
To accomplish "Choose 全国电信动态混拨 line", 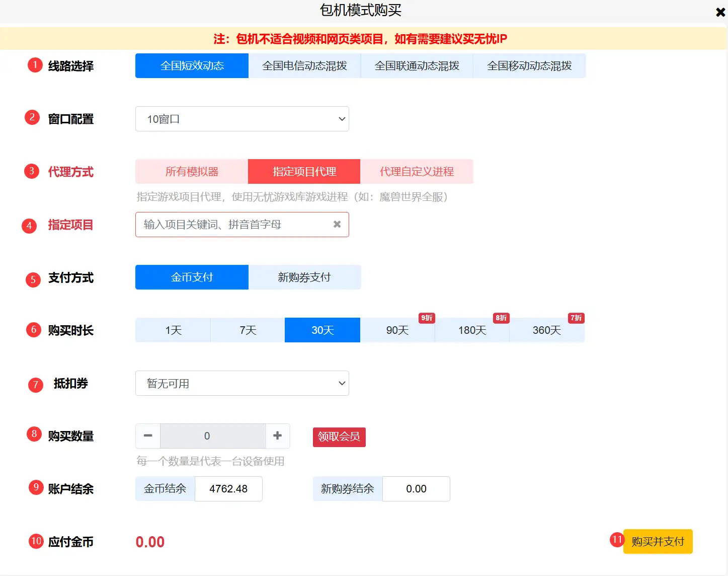I will tap(304, 66).
